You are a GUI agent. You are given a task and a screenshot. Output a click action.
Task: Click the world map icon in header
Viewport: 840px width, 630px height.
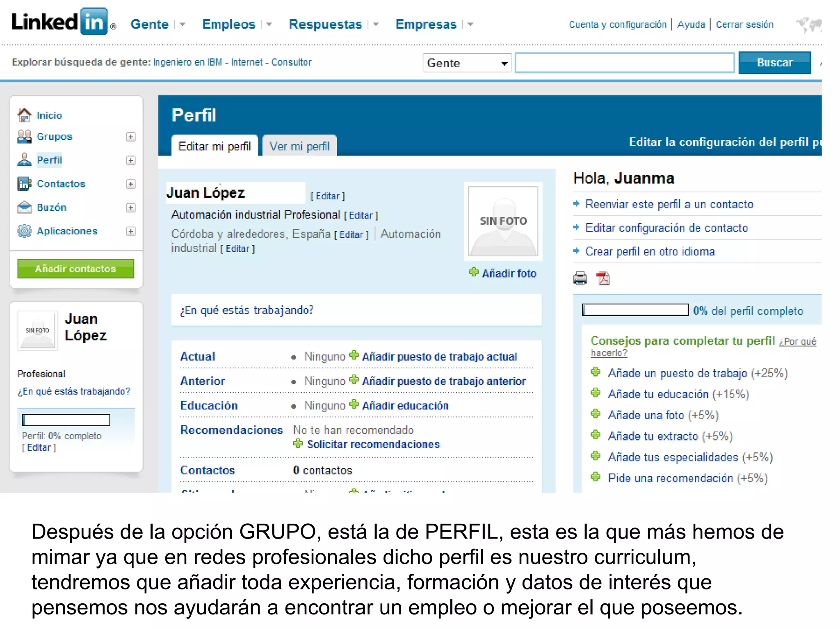pos(809,25)
